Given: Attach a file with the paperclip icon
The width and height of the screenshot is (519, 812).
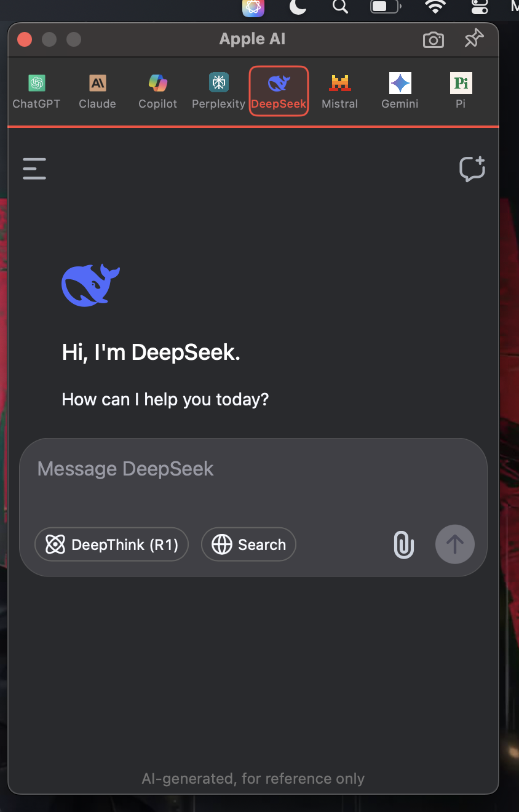Looking at the screenshot, I should [x=404, y=544].
